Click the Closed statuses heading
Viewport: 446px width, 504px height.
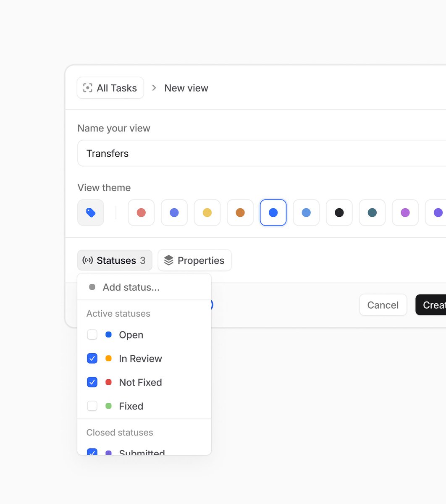tap(120, 433)
